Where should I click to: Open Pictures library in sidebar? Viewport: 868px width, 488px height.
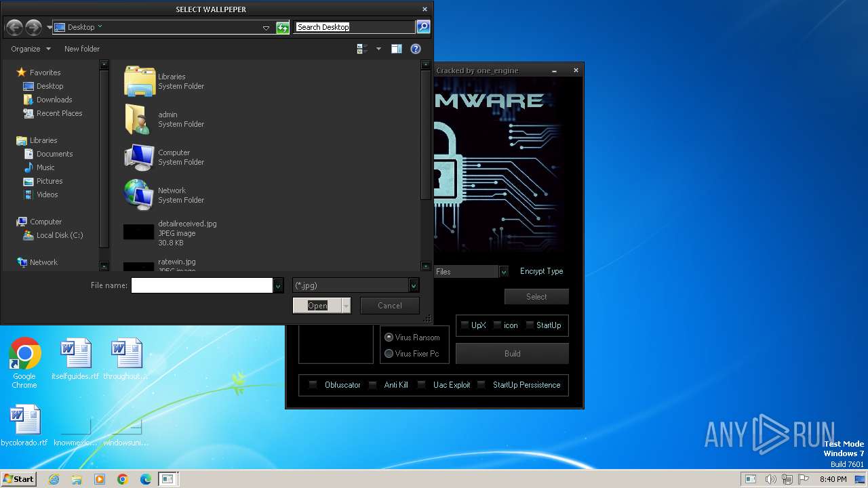[x=50, y=181]
